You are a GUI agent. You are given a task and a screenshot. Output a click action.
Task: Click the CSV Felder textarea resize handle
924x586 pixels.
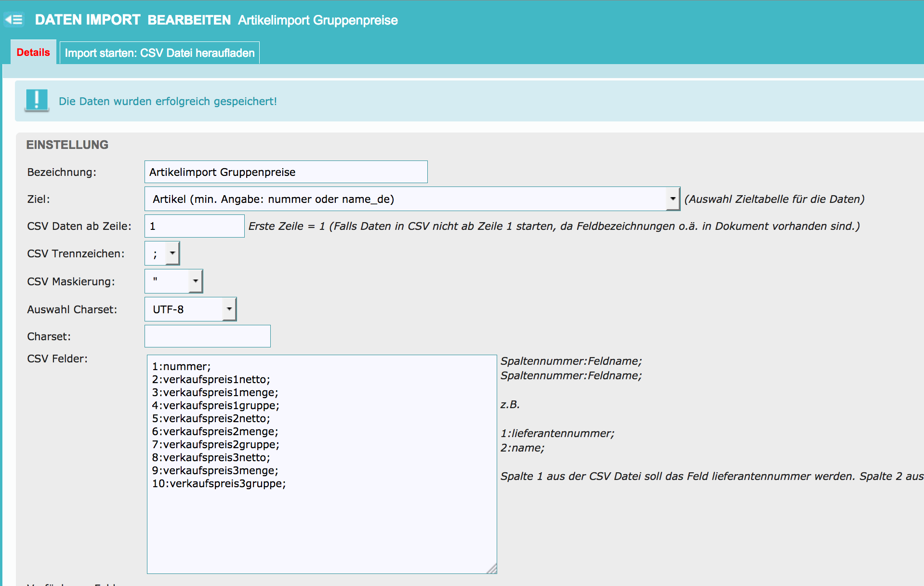click(x=492, y=569)
